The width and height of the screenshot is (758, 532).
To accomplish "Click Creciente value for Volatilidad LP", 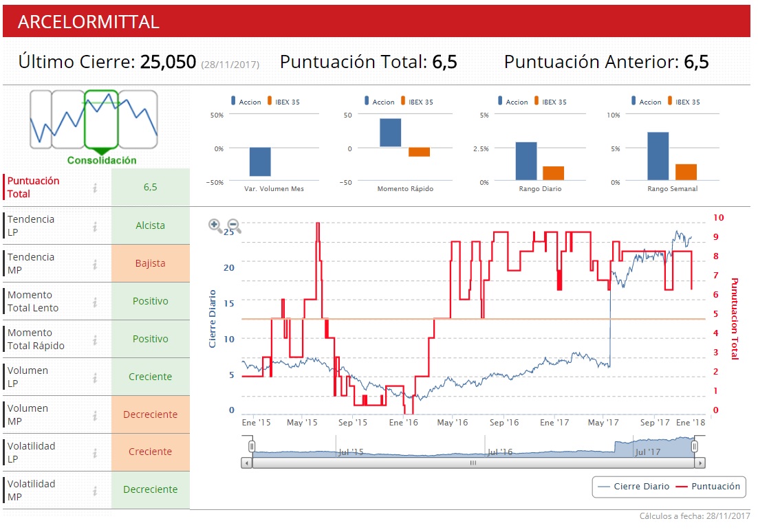I will click(x=151, y=452).
